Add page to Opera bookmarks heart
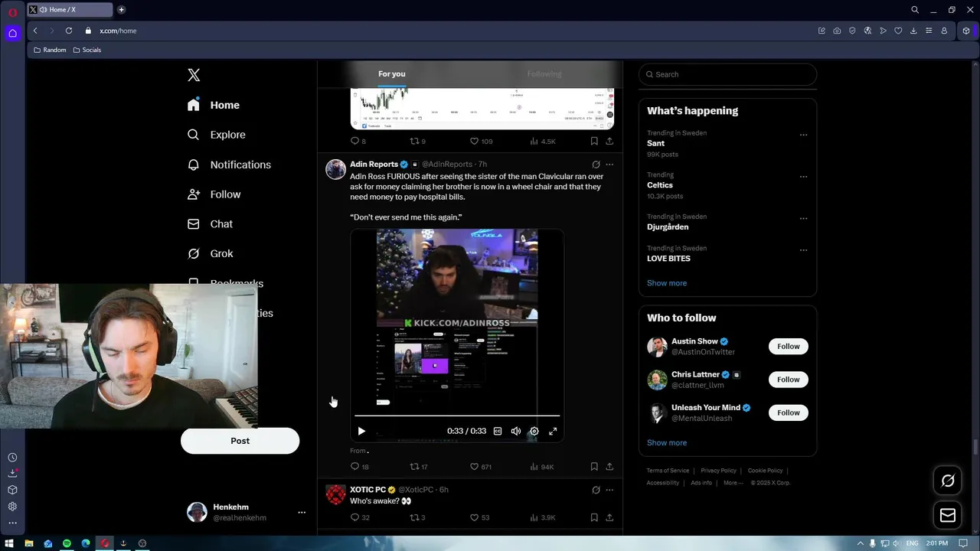The image size is (980, 551). 898,31
